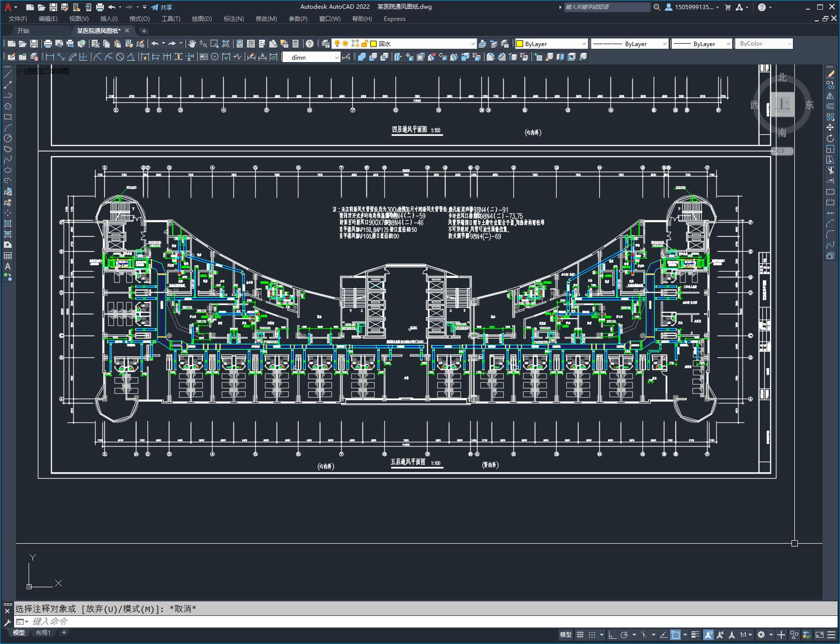Open the layer dropdown showing 回水

coord(404,44)
